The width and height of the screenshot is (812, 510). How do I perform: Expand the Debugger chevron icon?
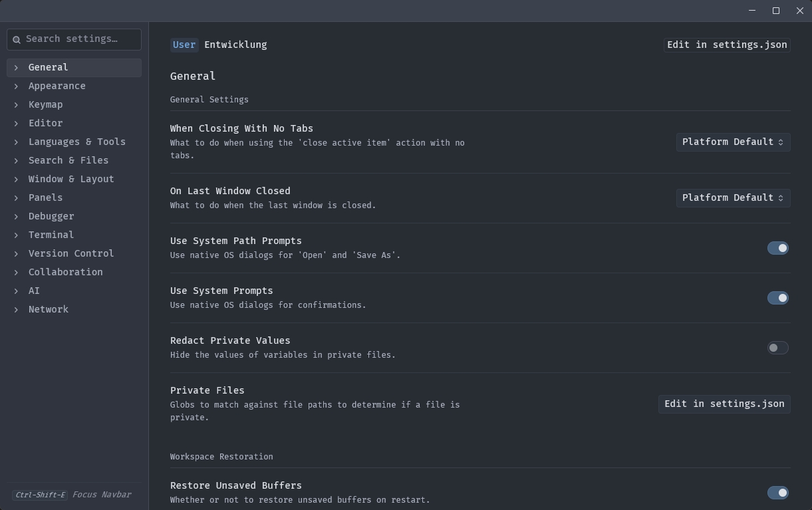(16, 216)
